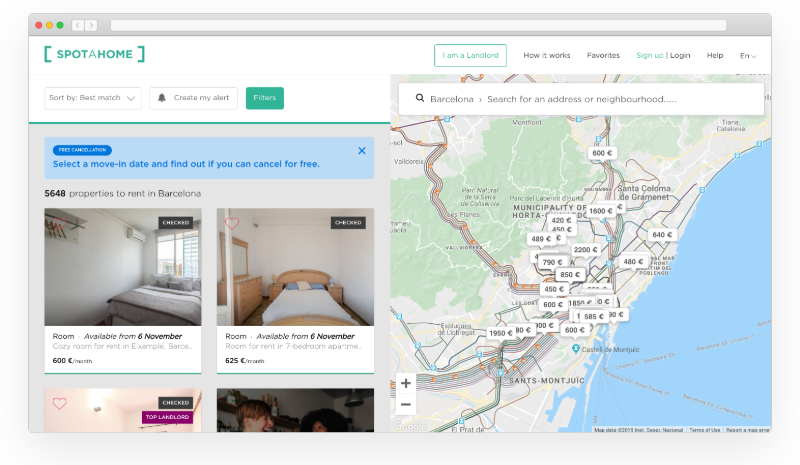The image size is (800, 465).
Task: Open the Help menu item
Action: point(715,55)
